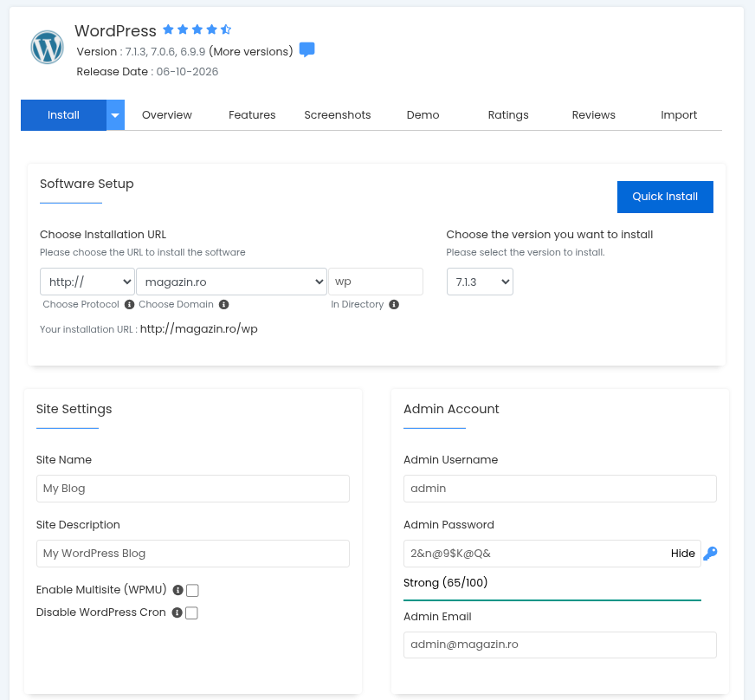Switch to the Import tab
Screen dimensions: 755x700
[x=679, y=115]
